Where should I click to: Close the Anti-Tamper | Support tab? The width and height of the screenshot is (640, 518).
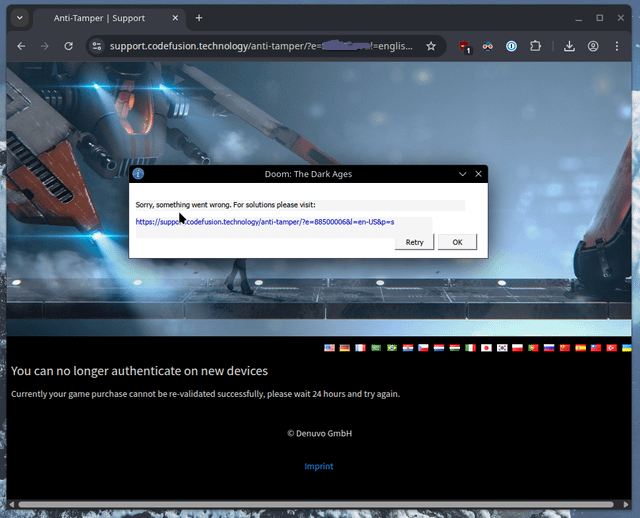pos(175,18)
